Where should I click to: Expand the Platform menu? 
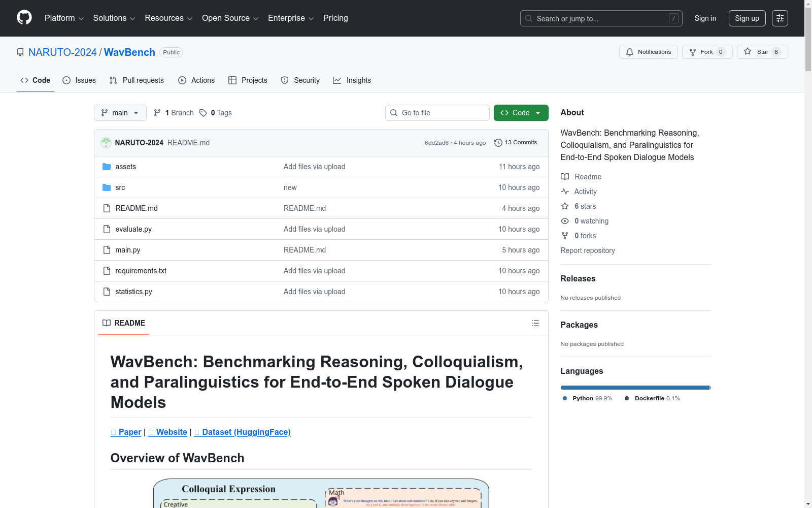pyautogui.click(x=64, y=18)
